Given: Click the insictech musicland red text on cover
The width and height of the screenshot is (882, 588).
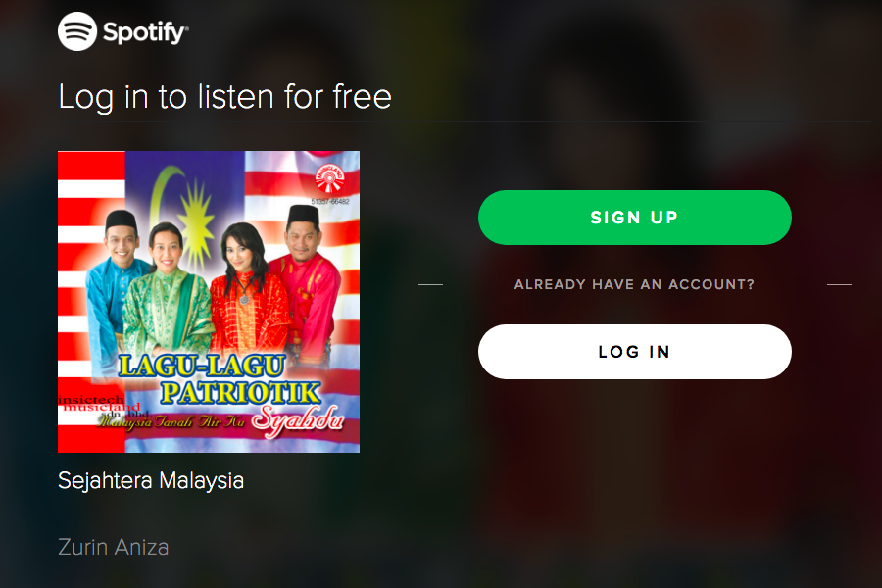Looking at the screenshot, I should click(99, 404).
